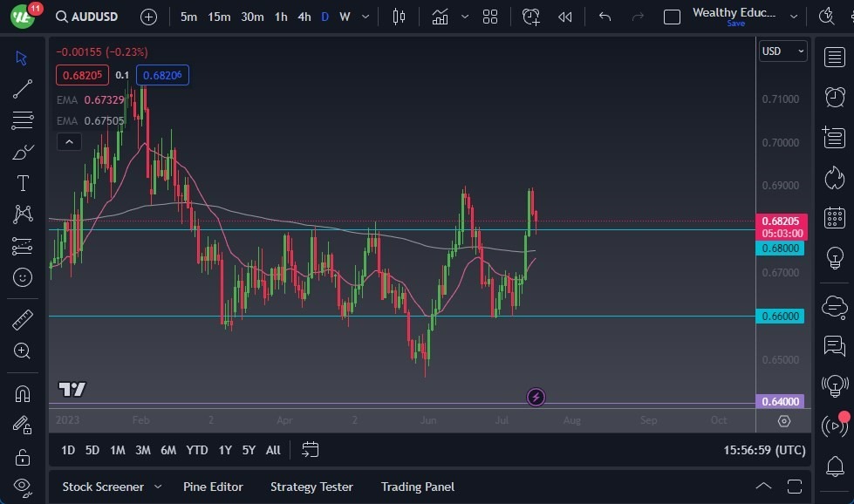Expand the timeframe dropdown beside W
The image size is (854, 504).
tap(365, 17)
